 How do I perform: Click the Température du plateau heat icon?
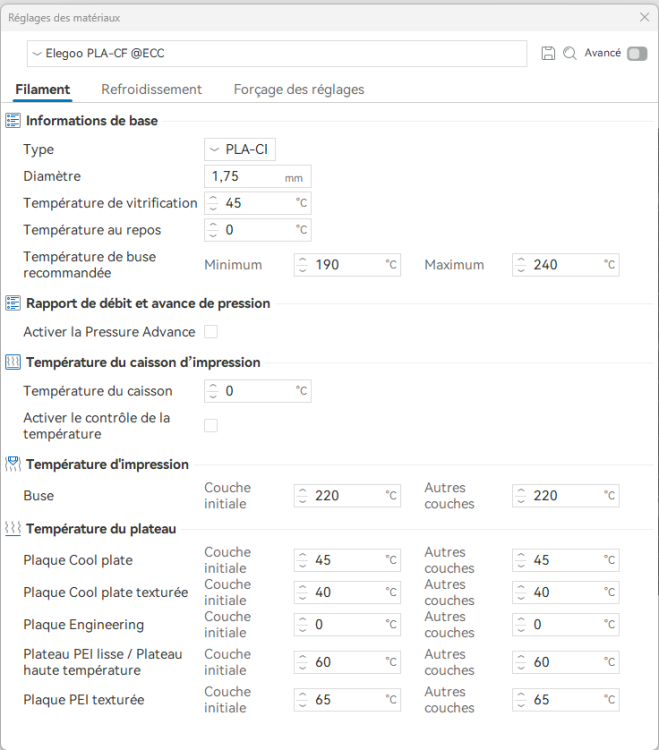13,529
